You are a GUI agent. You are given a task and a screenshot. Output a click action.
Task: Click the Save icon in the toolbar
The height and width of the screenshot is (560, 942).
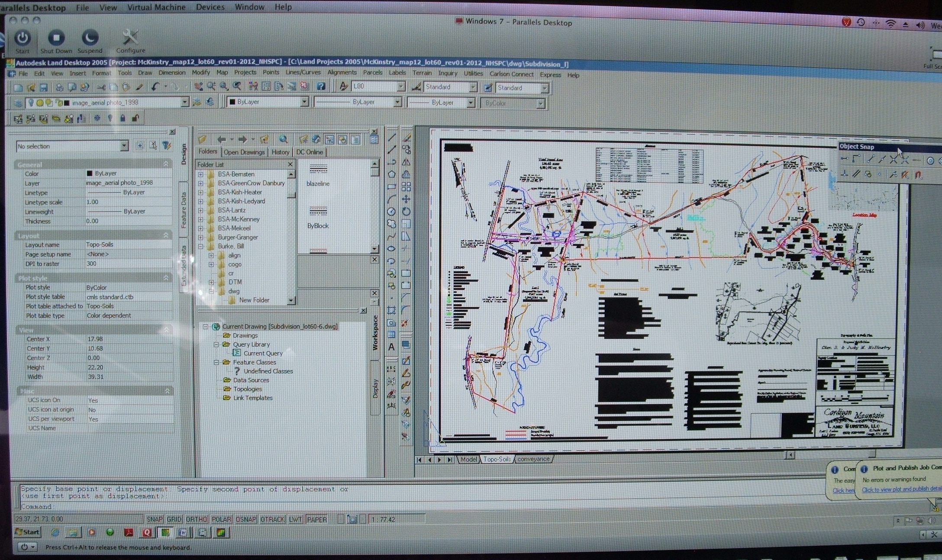coord(43,87)
